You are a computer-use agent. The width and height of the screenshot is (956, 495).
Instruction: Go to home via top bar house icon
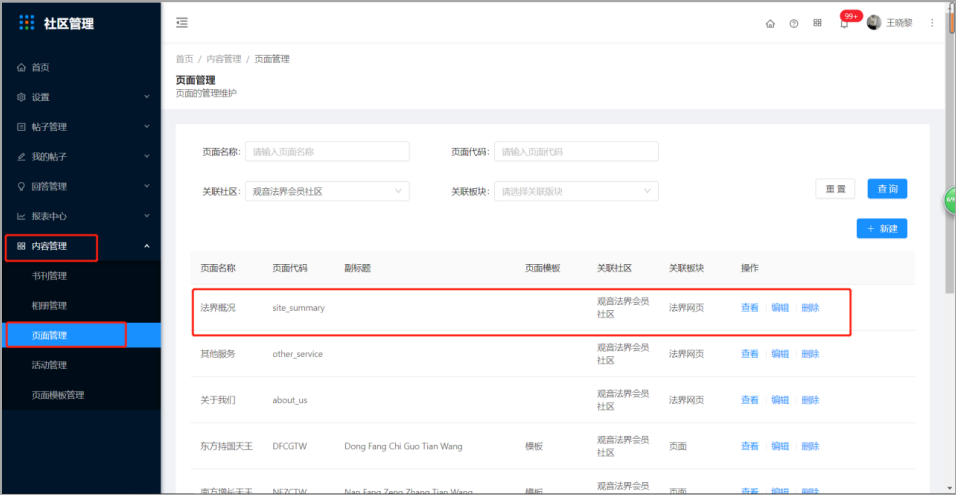point(770,24)
